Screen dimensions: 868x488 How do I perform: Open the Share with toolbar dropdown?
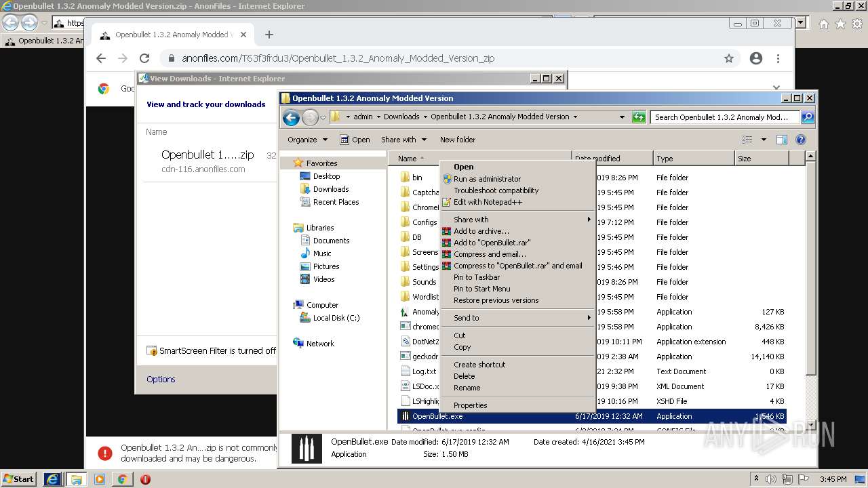pos(403,140)
